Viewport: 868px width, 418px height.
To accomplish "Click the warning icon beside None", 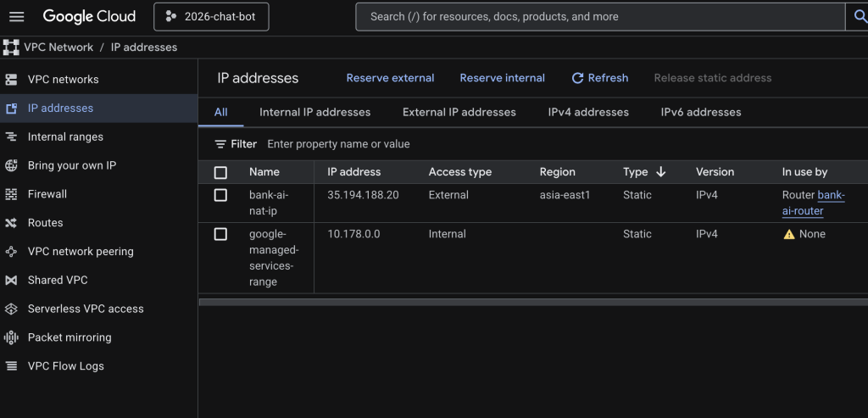I will (789, 234).
